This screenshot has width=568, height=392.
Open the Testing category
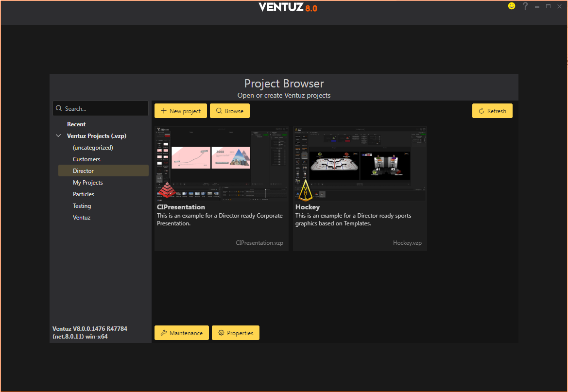tap(82, 206)
